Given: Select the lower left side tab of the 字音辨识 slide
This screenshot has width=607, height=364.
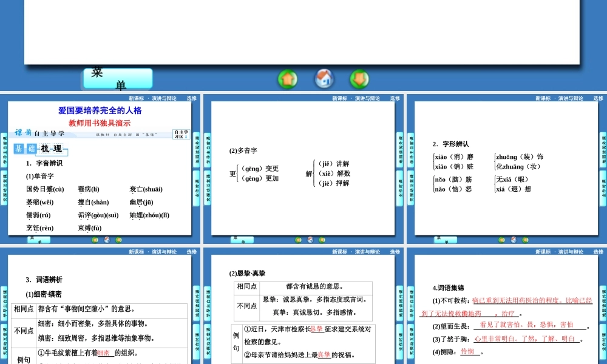Looking at the screenshot, I should (x=4, y=188).
